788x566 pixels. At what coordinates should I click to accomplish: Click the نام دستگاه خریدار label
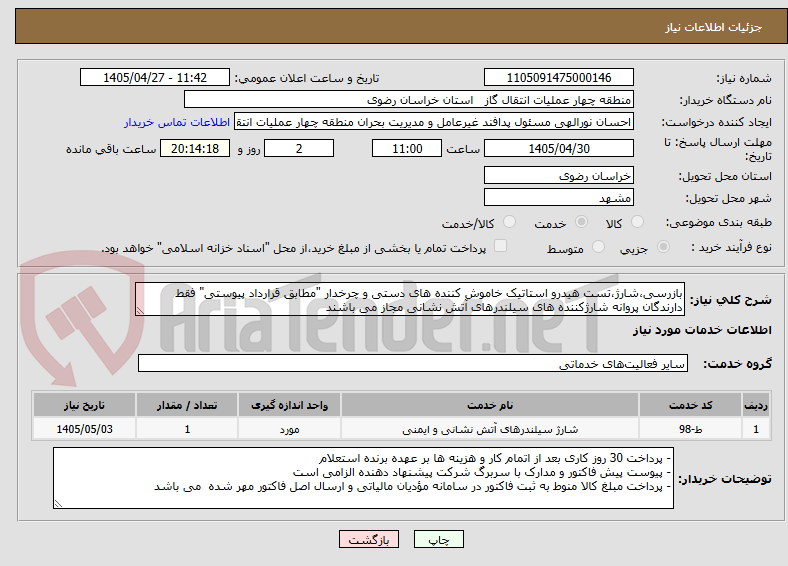click(726, 101)
